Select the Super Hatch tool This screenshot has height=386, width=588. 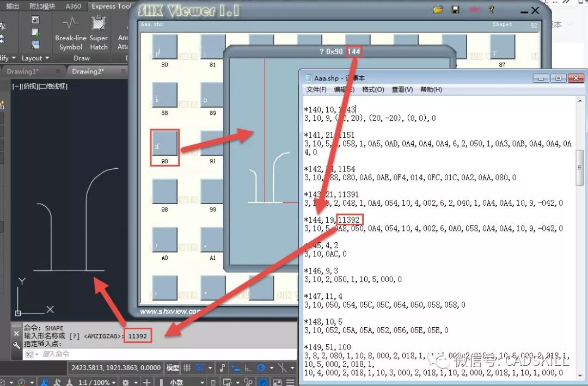tap(99, 33)
